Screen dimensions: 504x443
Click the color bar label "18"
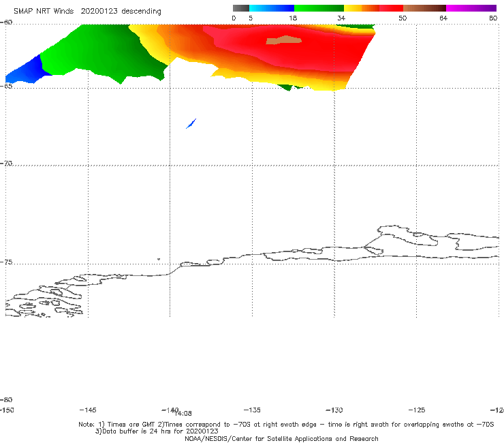click(x=293, y=18)
